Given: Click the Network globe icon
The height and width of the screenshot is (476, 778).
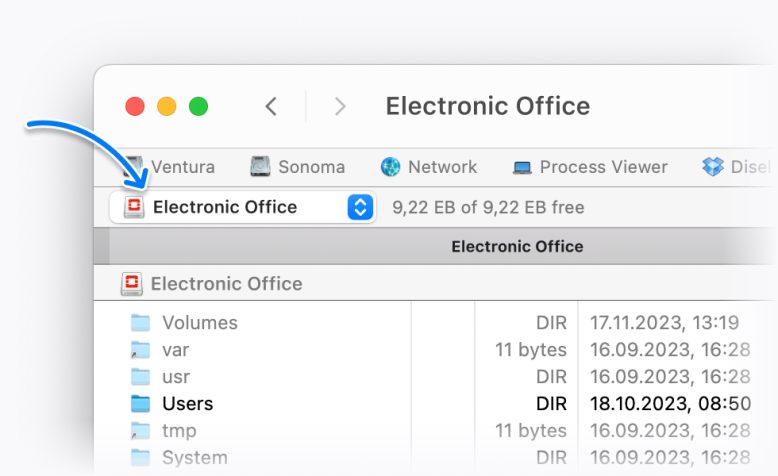Looking at the screenshot, I should coord(391,167).
